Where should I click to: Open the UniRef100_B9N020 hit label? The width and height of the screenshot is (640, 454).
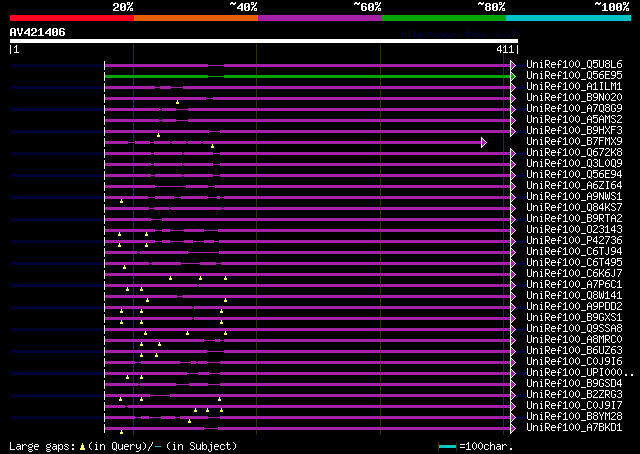574,97
